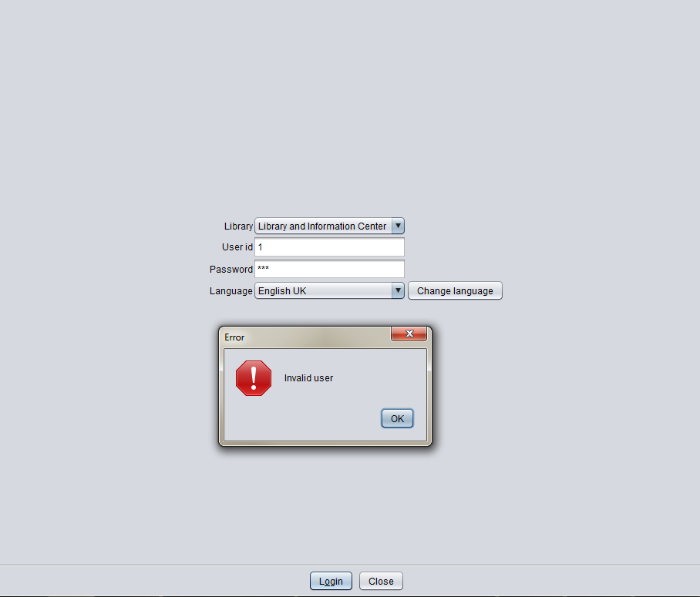Open the Library dropdown arrow
The width and height of the screenshot is (700, 597).
[x=398, y=226]
